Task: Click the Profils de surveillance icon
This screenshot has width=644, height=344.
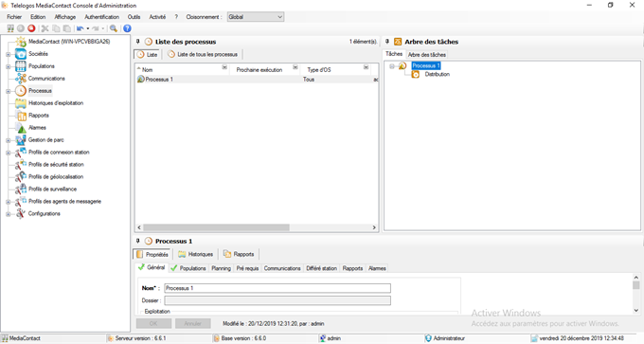Action: pyautogui.click(x=21, y=189)
